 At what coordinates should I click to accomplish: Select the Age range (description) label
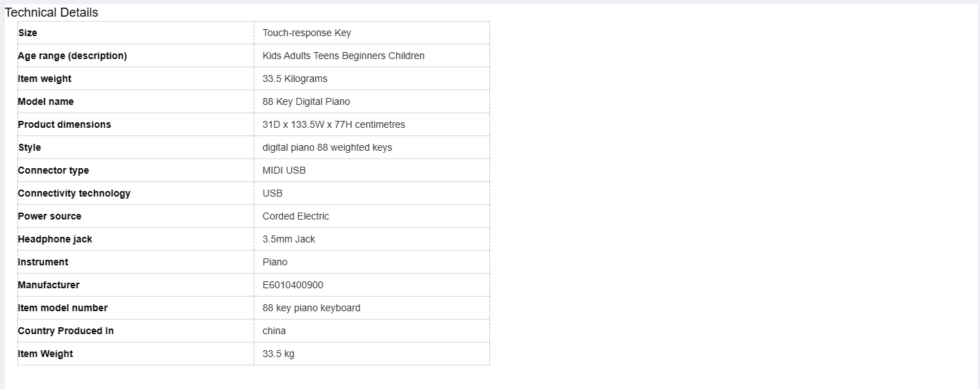[72, 56]
